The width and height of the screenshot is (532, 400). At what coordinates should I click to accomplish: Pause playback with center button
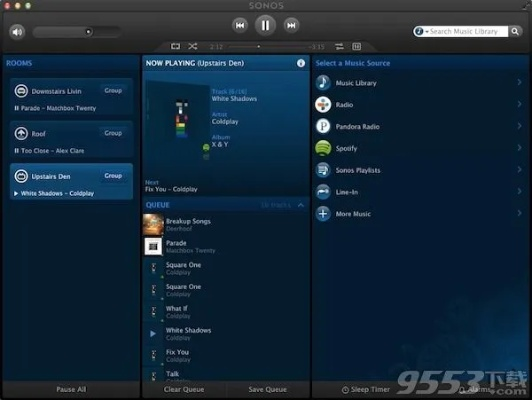point(265,25)
